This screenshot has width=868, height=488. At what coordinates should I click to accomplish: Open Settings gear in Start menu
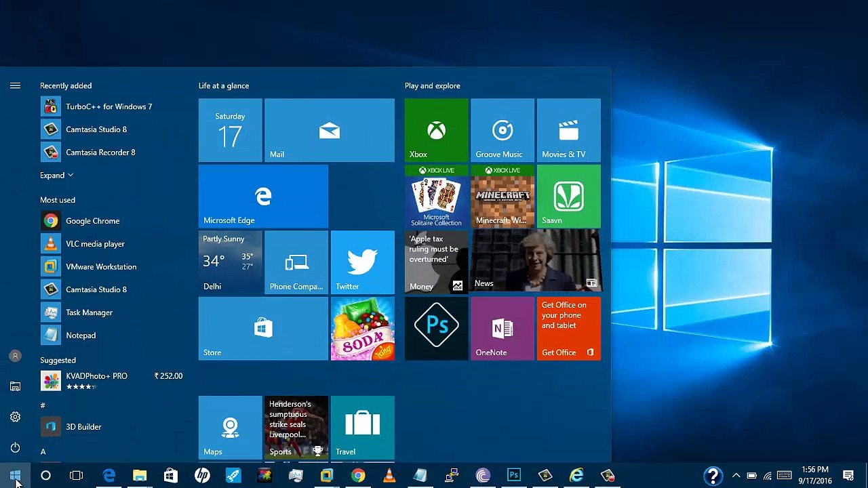tap(15, 417)
